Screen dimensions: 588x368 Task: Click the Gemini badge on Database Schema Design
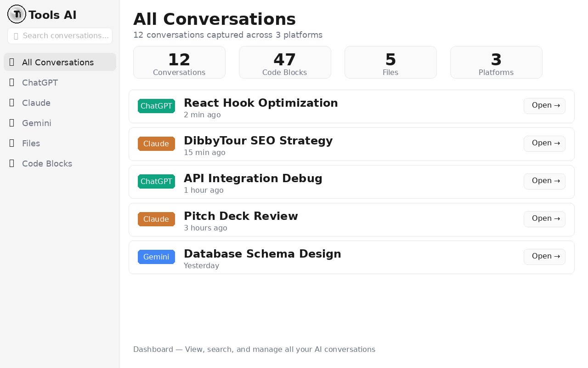(156, 257)
